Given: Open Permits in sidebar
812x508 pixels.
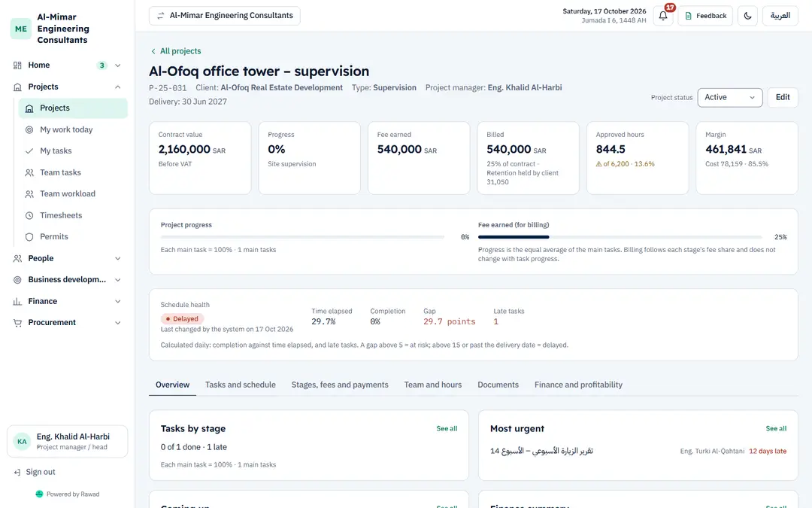Looking at the screenshot, I should click(73, 237).
